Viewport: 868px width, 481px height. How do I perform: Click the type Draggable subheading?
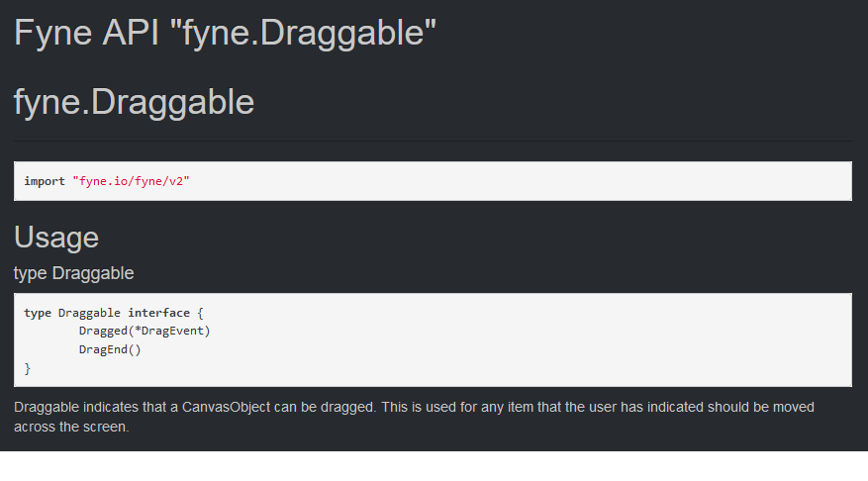click(73, 273)
